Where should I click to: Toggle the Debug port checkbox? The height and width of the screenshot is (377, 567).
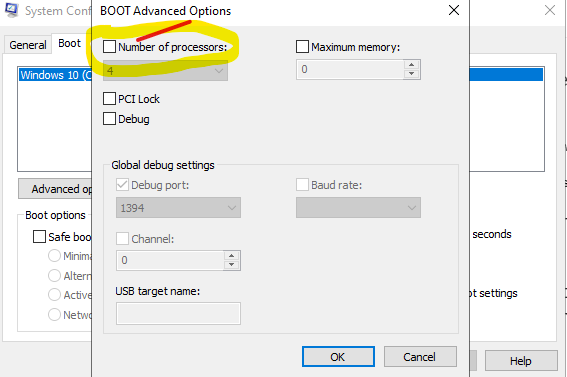coord(122,185)
